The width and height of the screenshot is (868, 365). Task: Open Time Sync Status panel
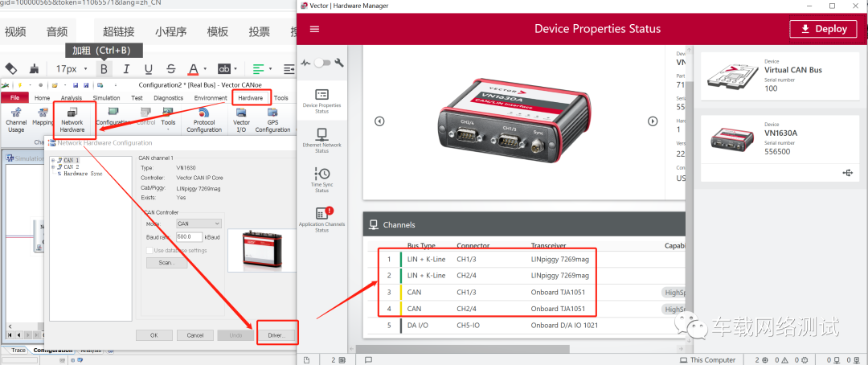coord(321,179)
